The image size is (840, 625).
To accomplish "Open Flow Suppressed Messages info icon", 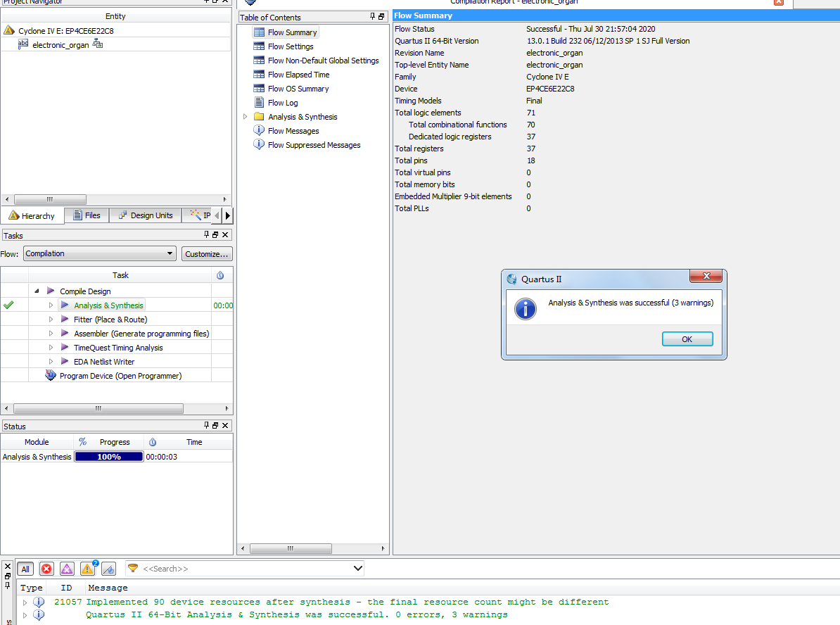I will point(259,145).
